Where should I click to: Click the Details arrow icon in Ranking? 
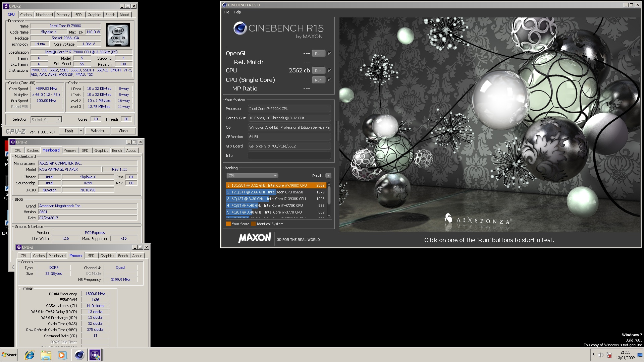pos(328,176)
